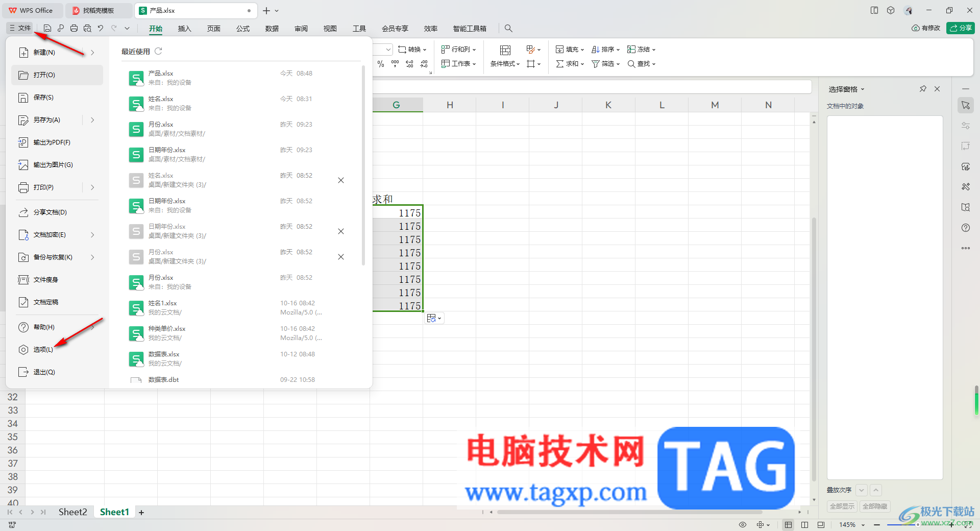Click the thousands separator icon
Image resolution: width=980 pixels, height=531 pixels.
[395, 64]
